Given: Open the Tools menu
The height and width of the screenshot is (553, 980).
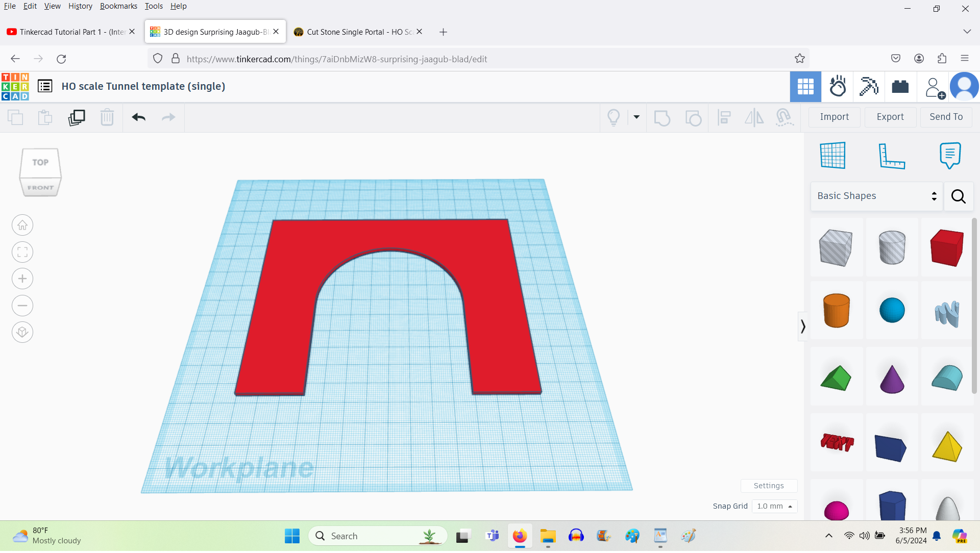Looking at the screenshot, I should pos(154,6).
